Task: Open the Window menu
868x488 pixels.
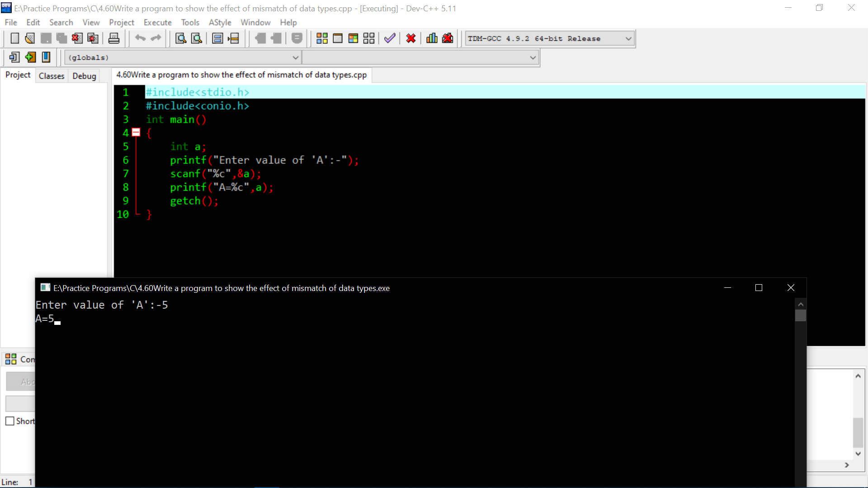Action: (255, 23)
